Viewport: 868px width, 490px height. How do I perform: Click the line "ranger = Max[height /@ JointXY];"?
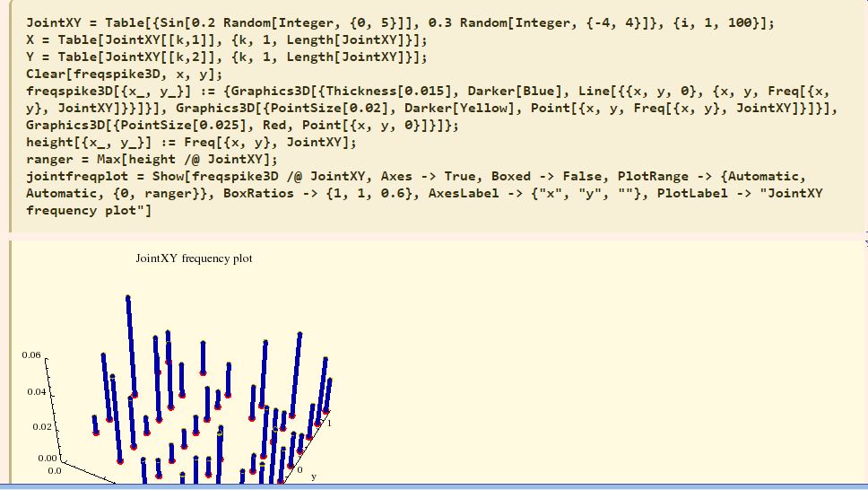[152, 160]
